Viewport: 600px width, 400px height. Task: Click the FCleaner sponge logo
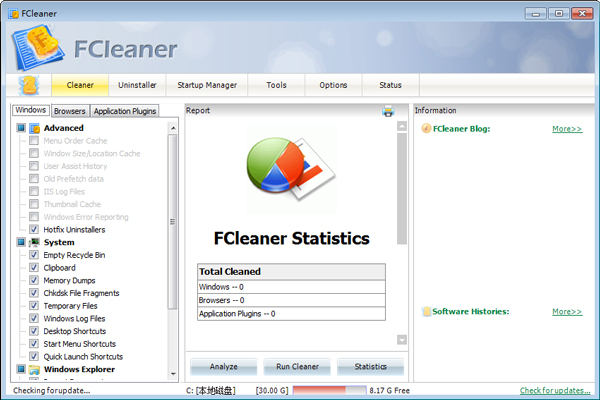(38, 48)
